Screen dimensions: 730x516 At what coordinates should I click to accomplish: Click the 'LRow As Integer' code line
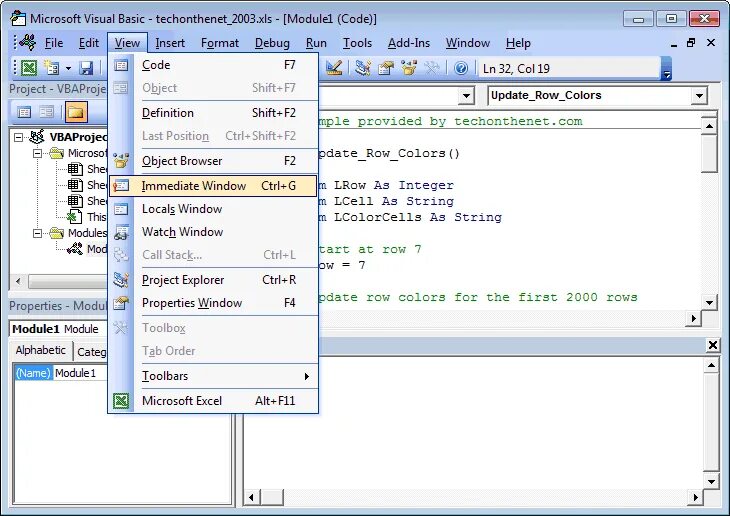tap(385, 185)
